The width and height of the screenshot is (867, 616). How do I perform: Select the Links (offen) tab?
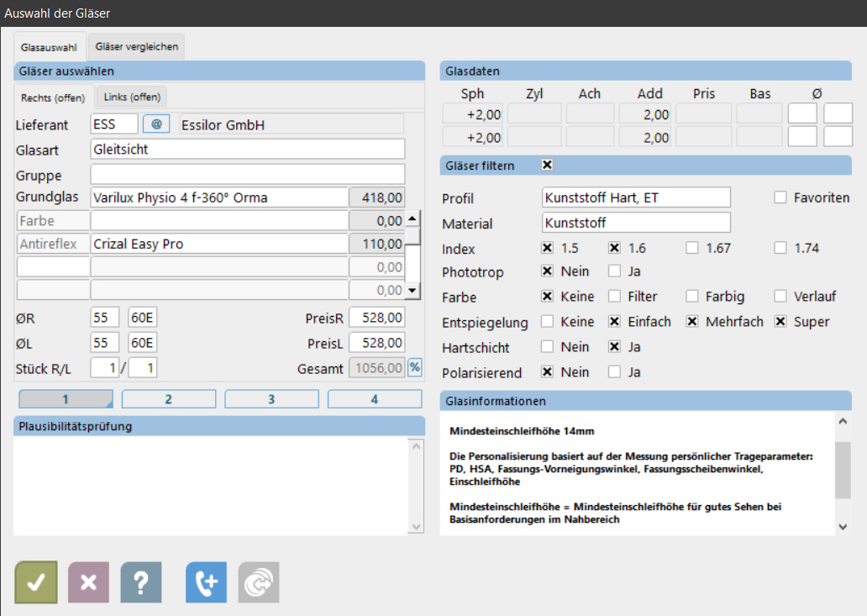pyautogui.click(x=131, y=97)
